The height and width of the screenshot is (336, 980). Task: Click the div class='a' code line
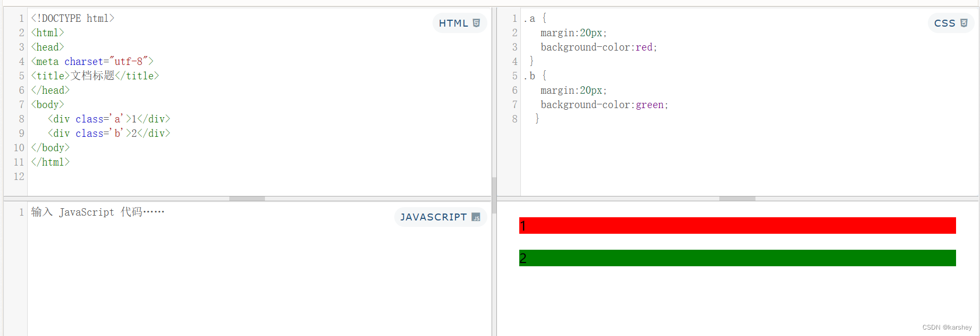[x=109, y=119]
